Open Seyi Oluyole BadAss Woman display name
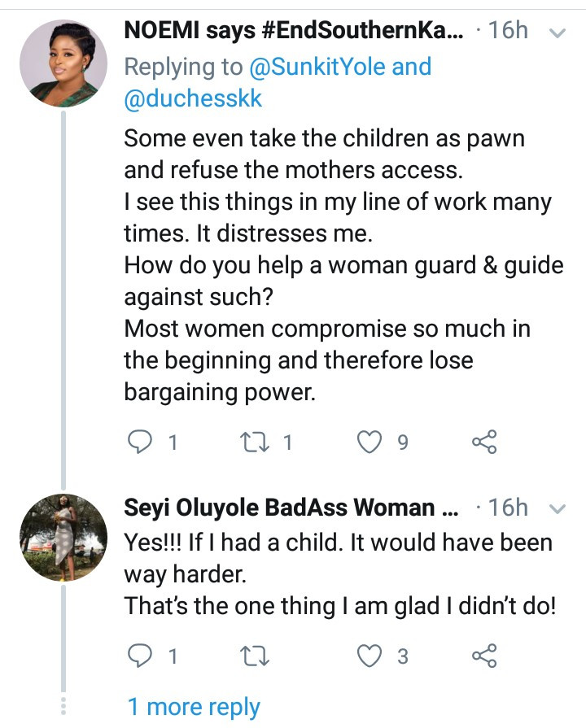The height and width of the screenshot is (728, 586). pos(291,508)
